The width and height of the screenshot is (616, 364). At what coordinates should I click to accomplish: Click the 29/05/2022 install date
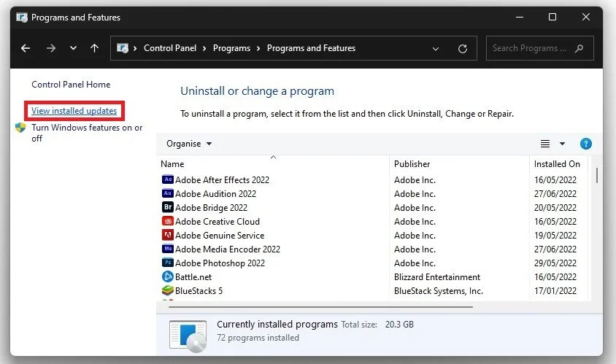pos(555,263)
